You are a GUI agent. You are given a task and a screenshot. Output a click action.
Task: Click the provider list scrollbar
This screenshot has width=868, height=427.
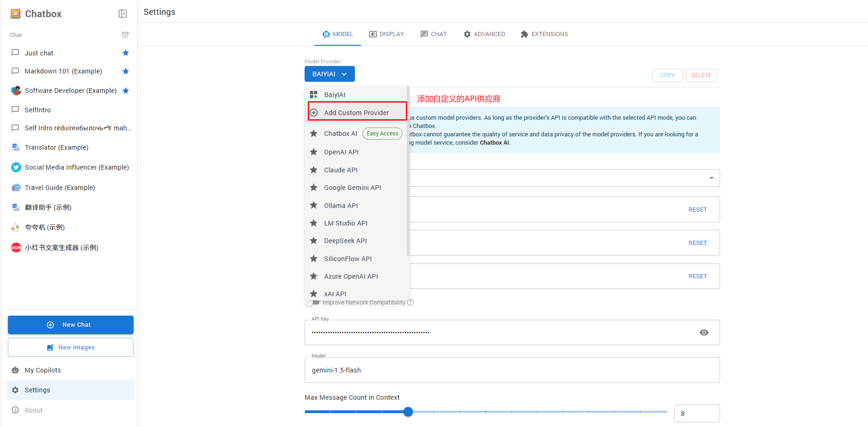coord(408,171)
